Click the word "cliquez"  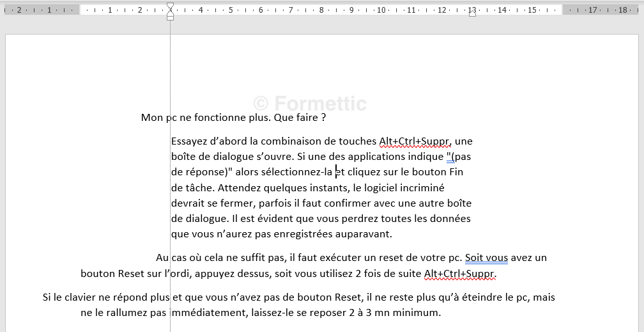click(x=365, y=172)
